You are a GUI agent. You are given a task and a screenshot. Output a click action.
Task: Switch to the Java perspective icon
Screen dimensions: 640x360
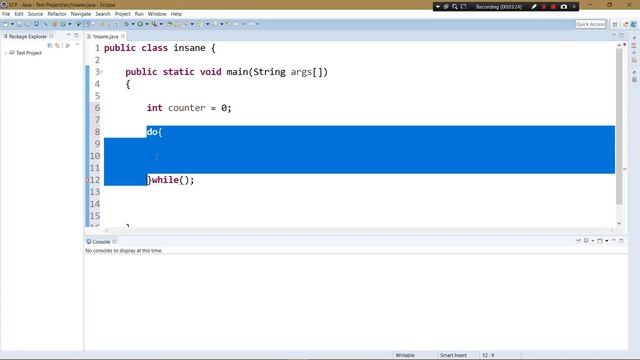(633, 24)
